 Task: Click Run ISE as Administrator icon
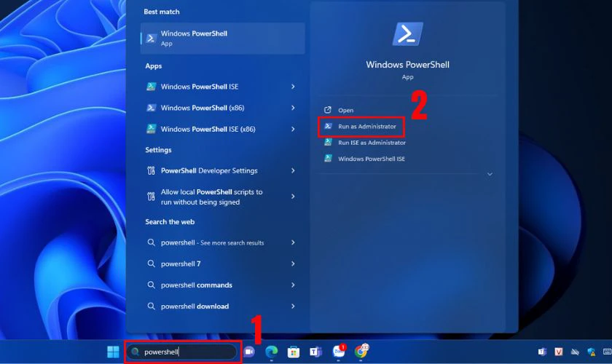point(328,143)
